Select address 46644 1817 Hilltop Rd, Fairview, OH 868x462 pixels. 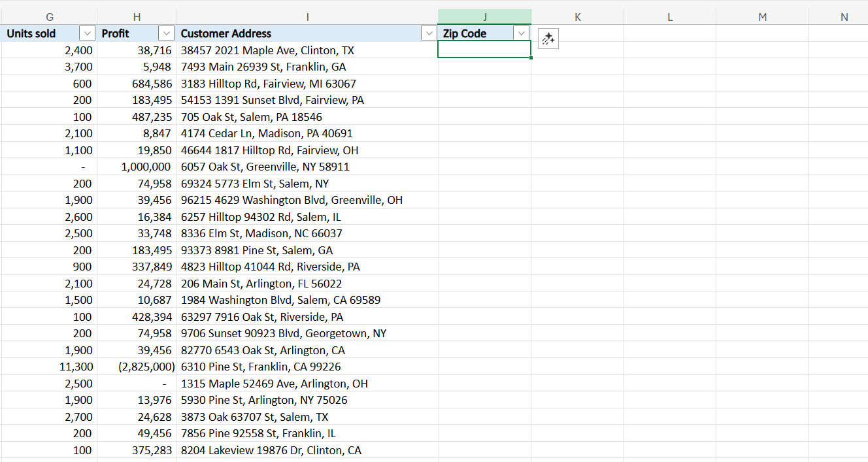pos(307,150)
